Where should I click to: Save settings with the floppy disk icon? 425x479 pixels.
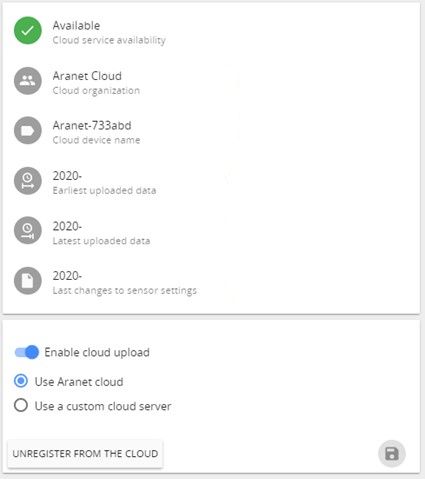coord(392,454)
